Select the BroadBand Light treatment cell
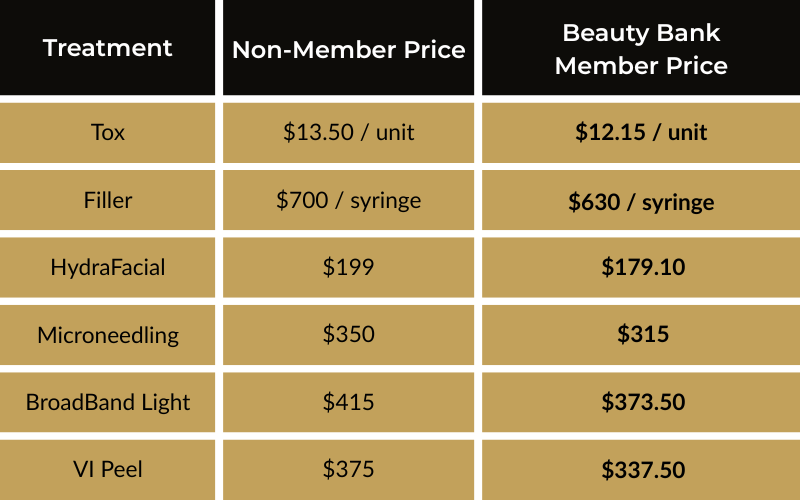The width and height of the screenshot is (800, 500). [x=108, y=402]
